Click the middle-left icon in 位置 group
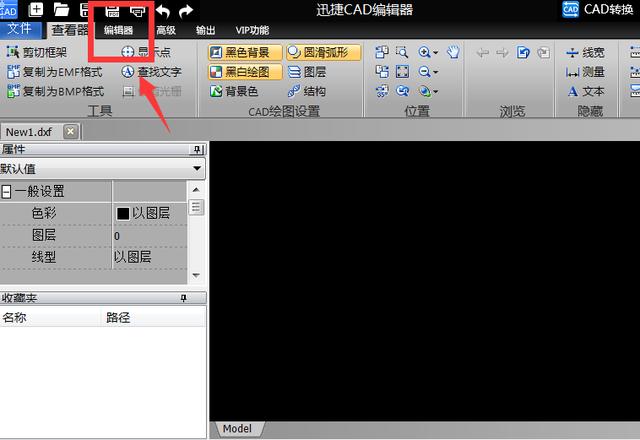 [382, 72]
